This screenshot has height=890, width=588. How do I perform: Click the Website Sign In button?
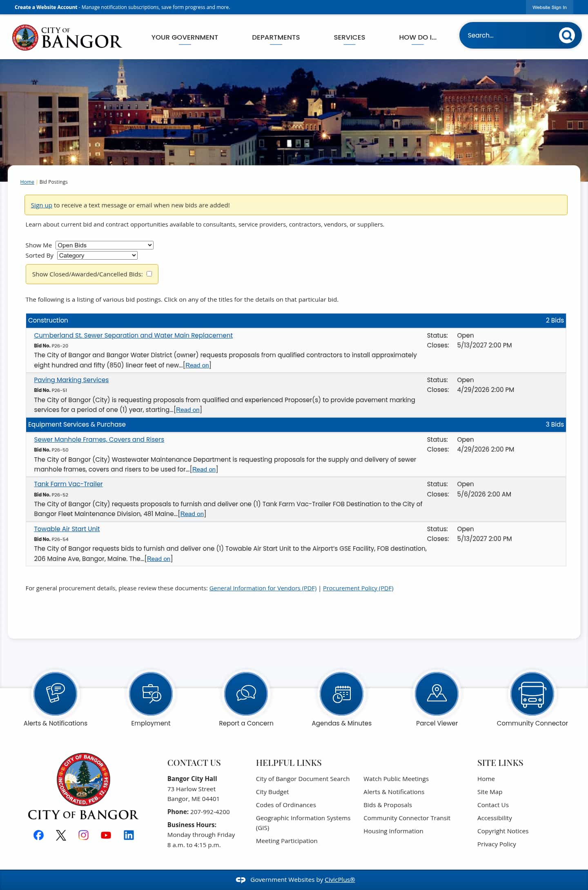(x=549, y=7)
